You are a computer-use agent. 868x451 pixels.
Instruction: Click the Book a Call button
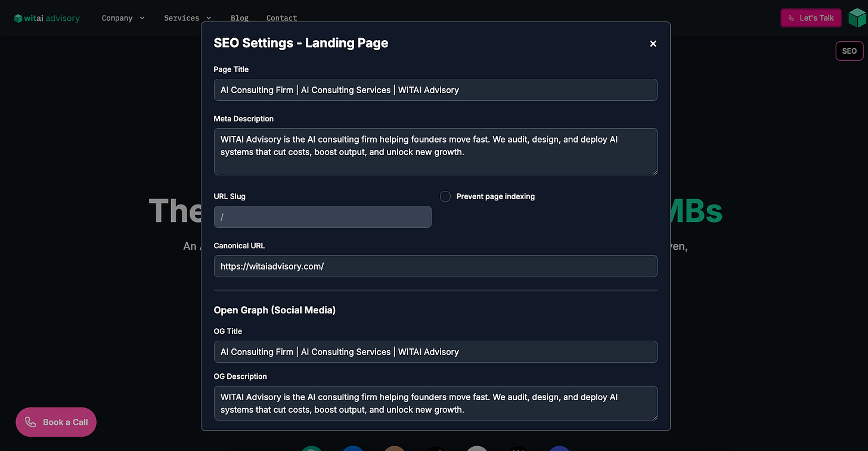tap(56, 422)
